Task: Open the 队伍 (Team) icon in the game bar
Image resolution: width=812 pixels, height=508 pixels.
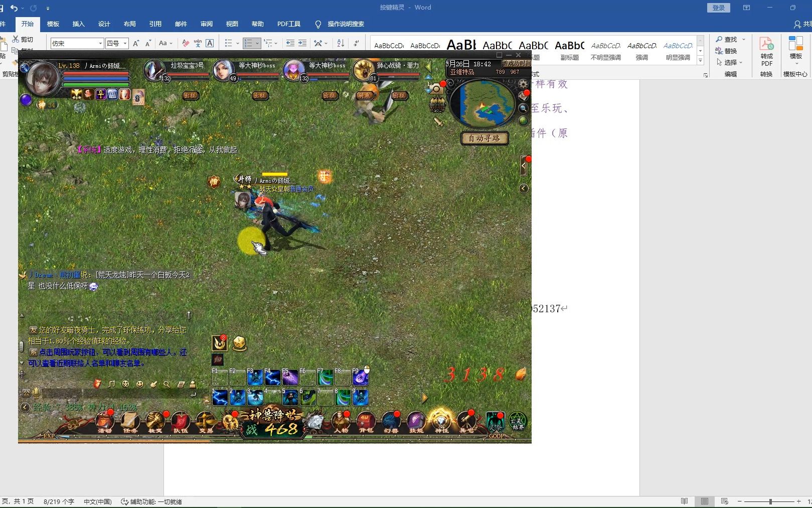Action: tap(181, 422)
